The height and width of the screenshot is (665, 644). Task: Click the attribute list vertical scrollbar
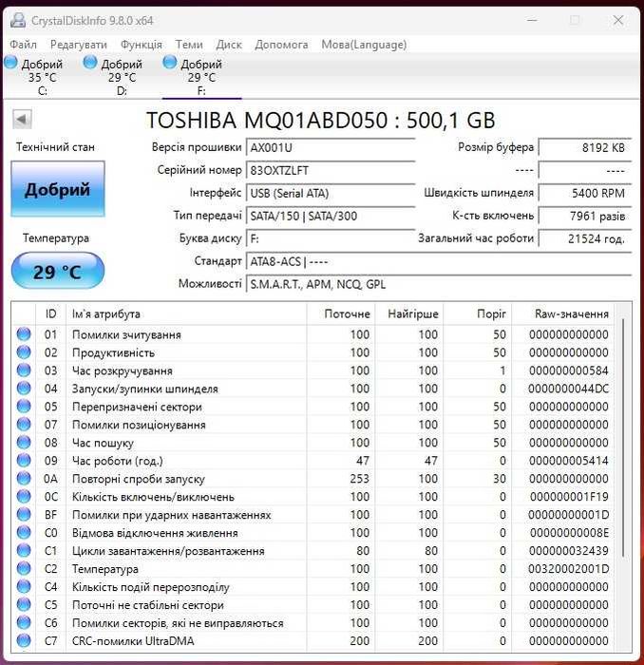623,438
